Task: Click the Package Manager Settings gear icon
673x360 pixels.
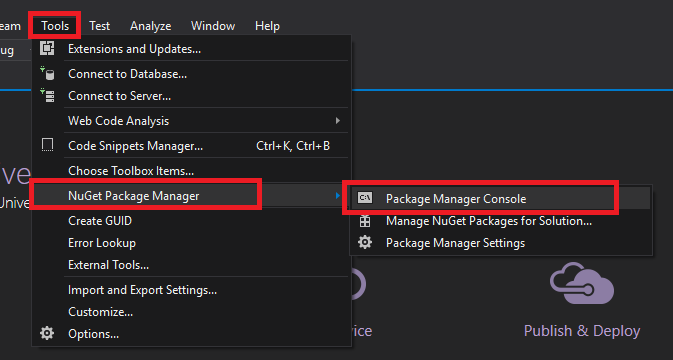Action: click(x=365, y=242)
